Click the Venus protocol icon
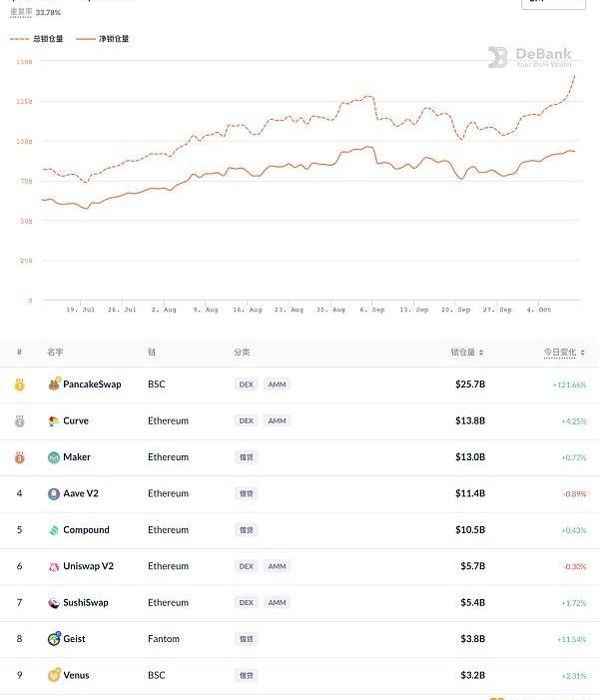599x700 pixels. [54, 676]
